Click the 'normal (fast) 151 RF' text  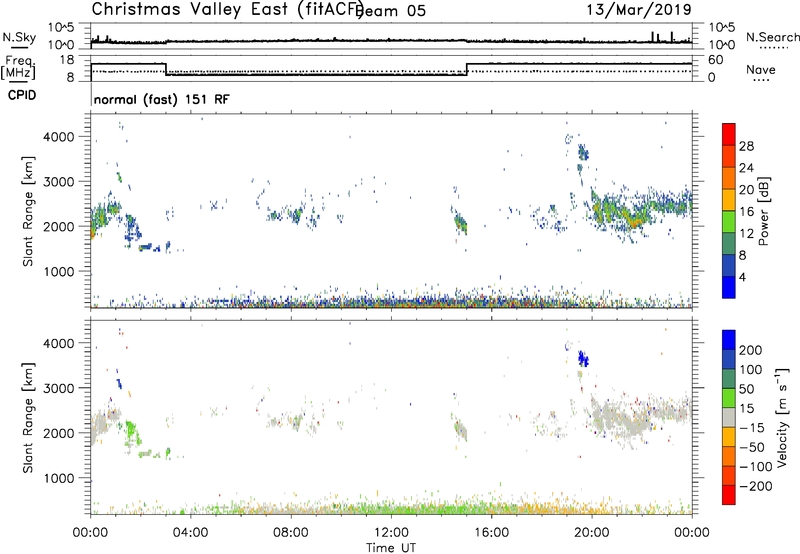click(x=162, y=99)
